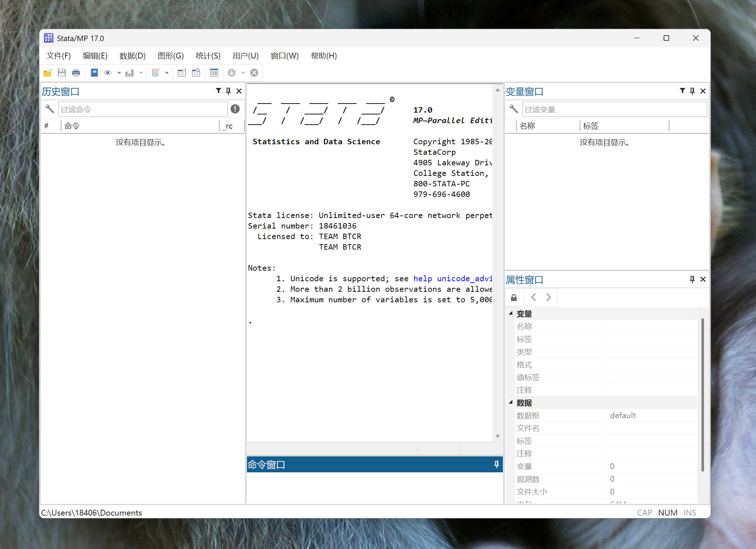The height and width of the screenshot is (549, 756).
Task: Open the Graph dropdown arrow
Action: point(141,73)
